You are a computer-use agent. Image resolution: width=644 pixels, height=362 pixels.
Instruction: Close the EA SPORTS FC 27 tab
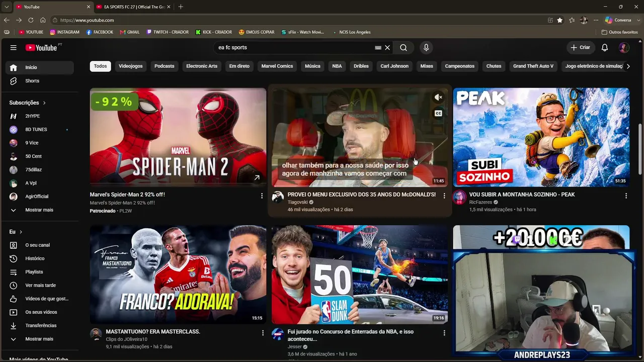tap(169, 7)
